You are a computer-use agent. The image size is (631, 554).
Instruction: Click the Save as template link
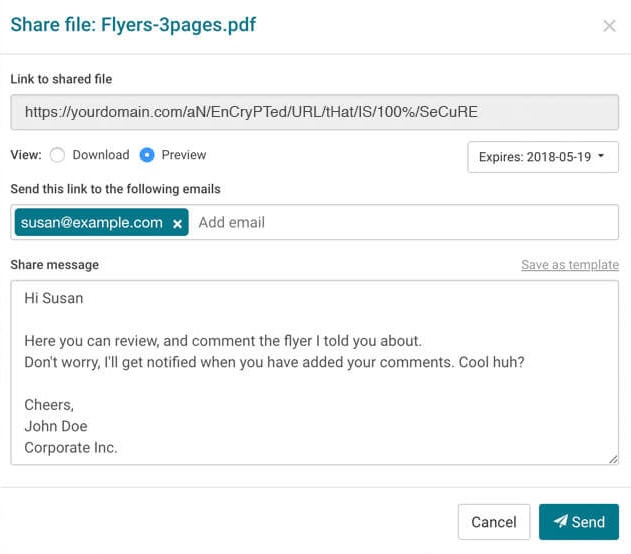tap(569, 265)
